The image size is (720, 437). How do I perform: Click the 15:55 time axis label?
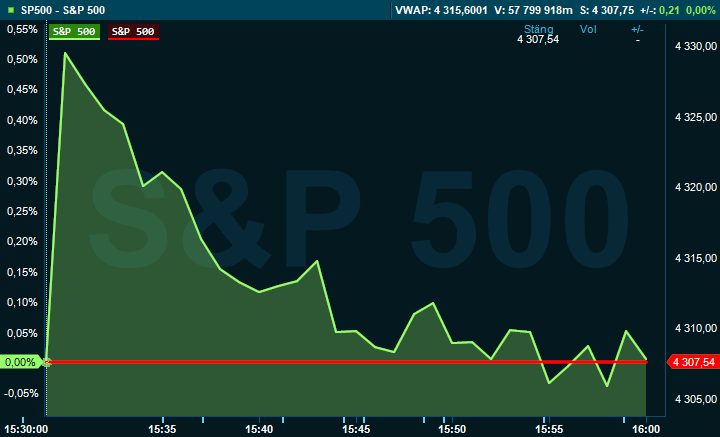point(549,429)
